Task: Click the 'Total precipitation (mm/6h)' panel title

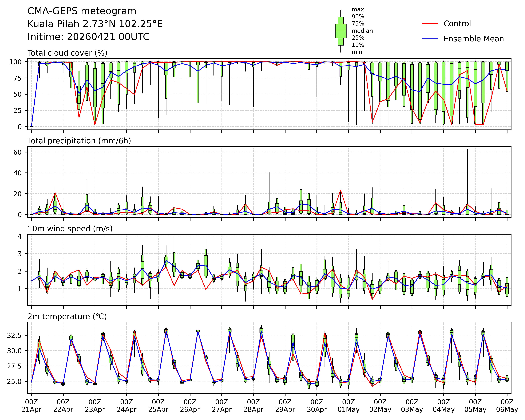Action: [x=79, y=141]
